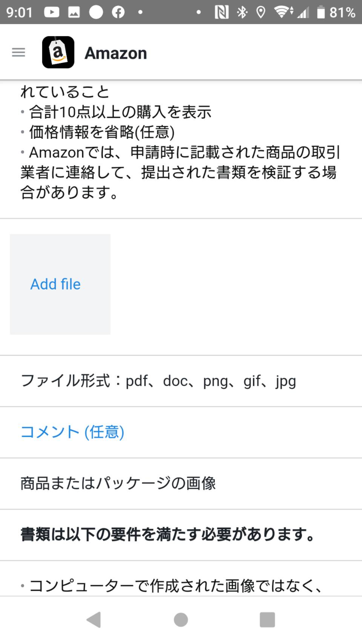Screen dimensions: 362x644
Task: Tap the Bluetooth status icon
Action: coord(242,12)
